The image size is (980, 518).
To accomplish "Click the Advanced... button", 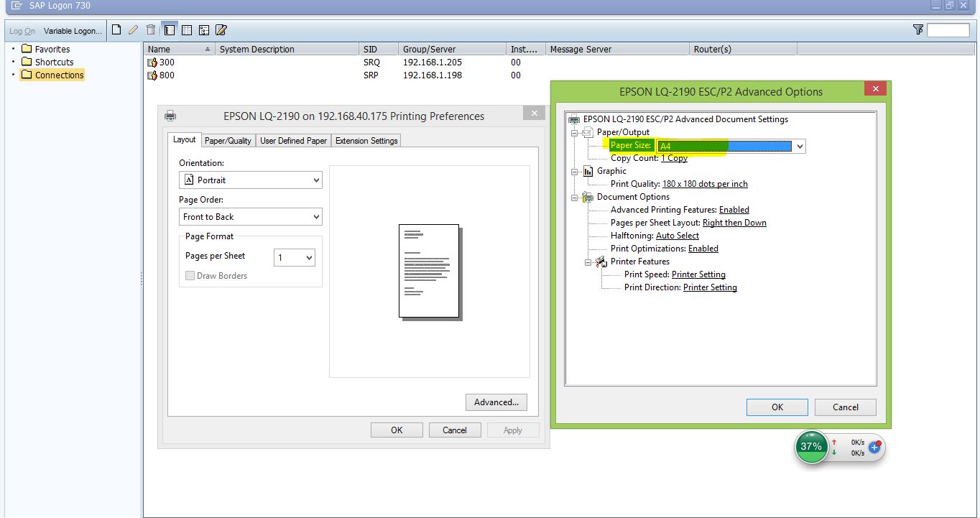I will [496, 402].
